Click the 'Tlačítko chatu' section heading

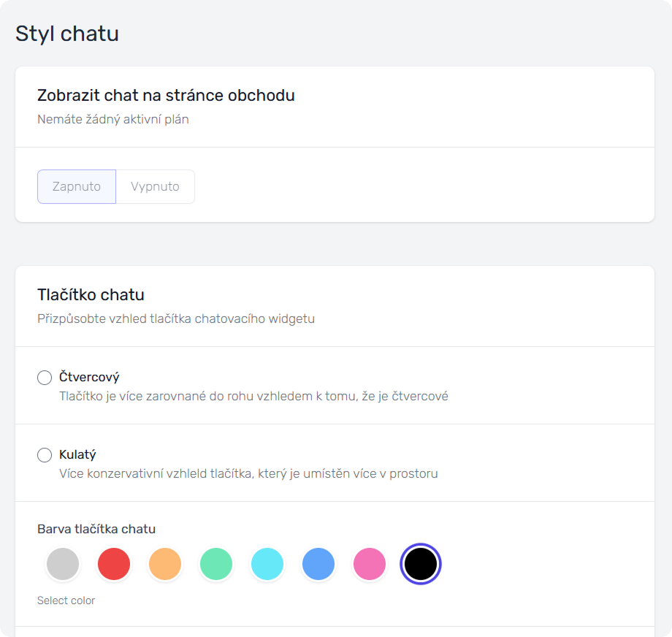point(91,295)
